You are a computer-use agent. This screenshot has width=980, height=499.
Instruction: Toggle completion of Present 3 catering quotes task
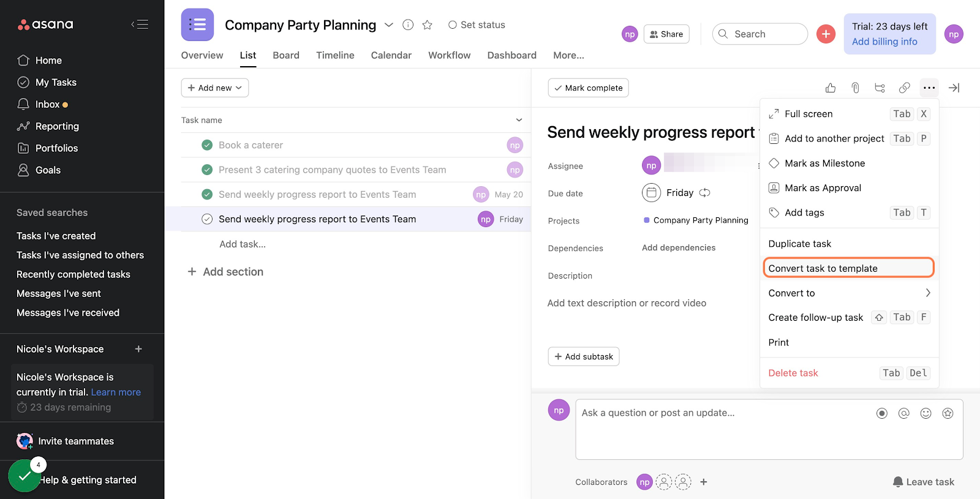(x=207, y=170)
